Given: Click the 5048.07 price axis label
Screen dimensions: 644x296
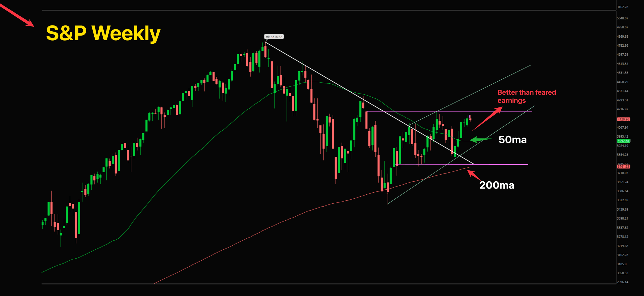Looking at the screenshot, I should [x=623, y=18].
